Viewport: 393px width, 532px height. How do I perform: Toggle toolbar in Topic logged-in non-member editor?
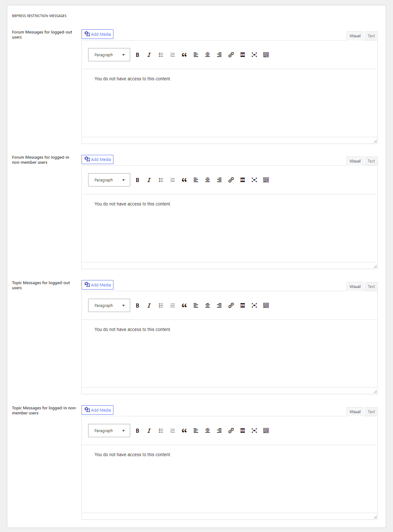pyautogui.click(x=266, y=431)
